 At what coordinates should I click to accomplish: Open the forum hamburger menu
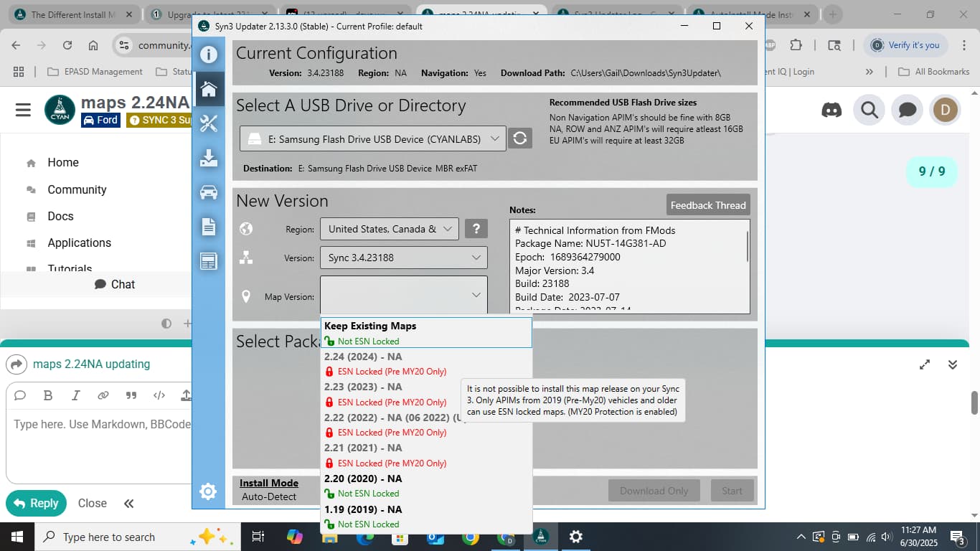(23, 110)
